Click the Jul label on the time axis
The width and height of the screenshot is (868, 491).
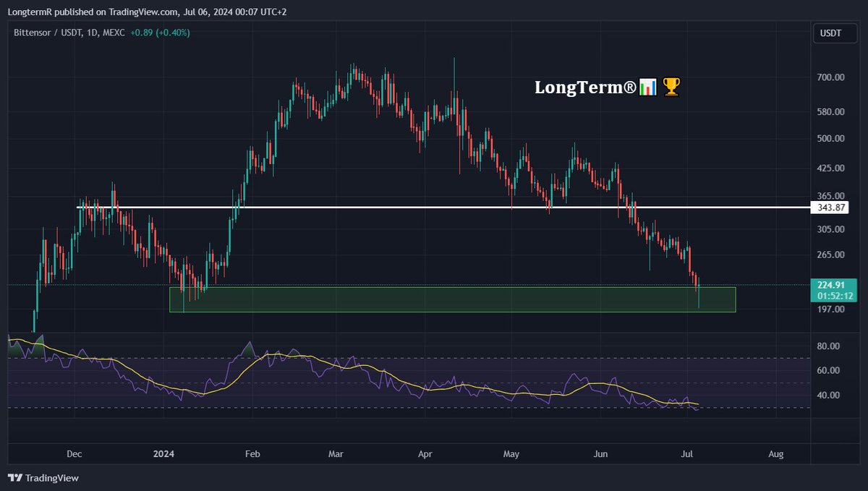[x=686, y=453]
